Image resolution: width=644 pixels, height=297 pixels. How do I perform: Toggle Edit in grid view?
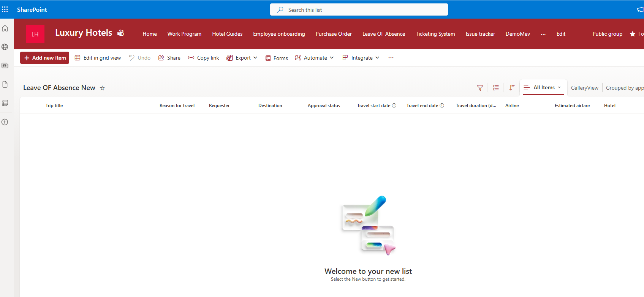tap(98, 58)
